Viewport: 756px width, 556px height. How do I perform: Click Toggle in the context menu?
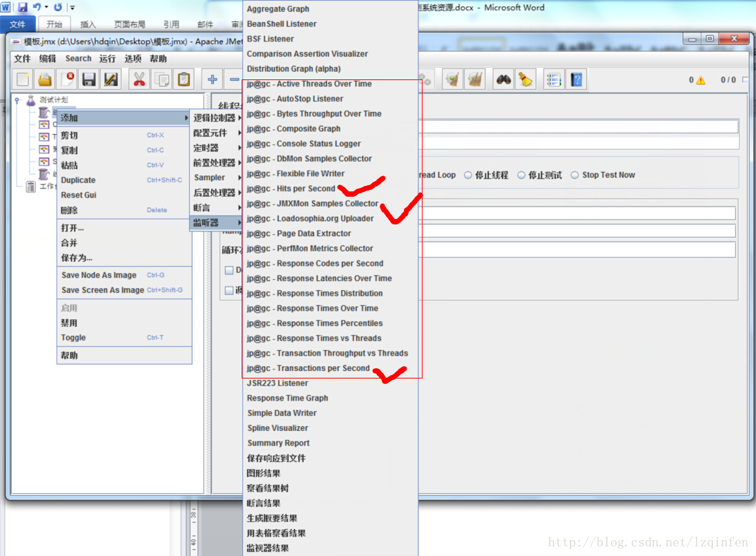point(124,338)
